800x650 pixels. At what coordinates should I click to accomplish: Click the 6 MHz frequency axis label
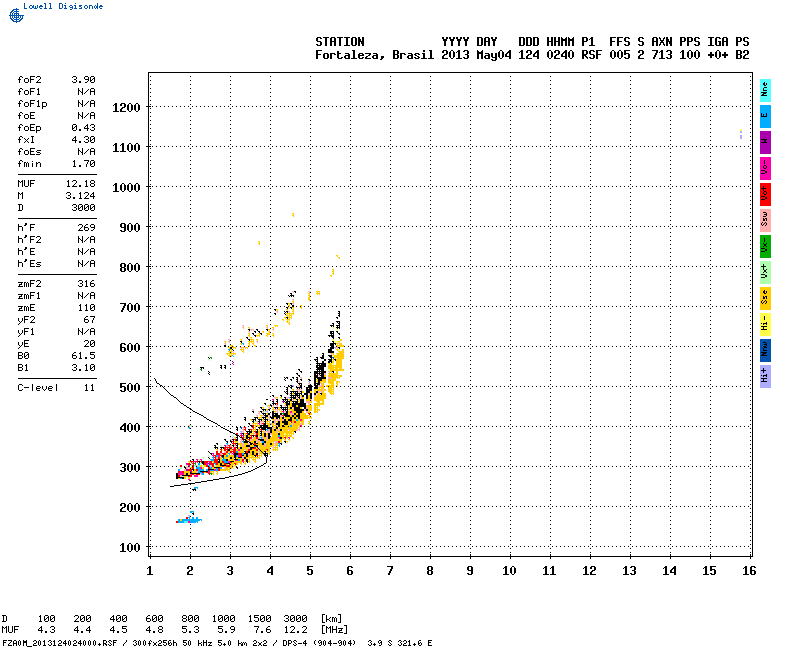click(x=350, y=571)
